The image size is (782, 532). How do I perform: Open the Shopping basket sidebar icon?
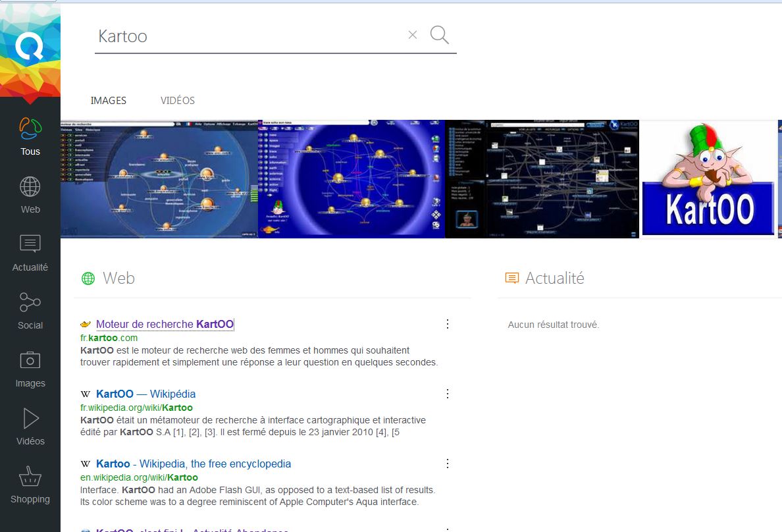pyautogui.click(x=30, y=477)
